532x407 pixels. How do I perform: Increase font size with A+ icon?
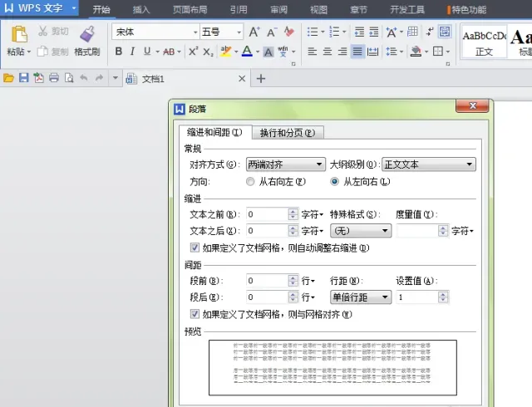pyautogui.click(x=254, y=32)
